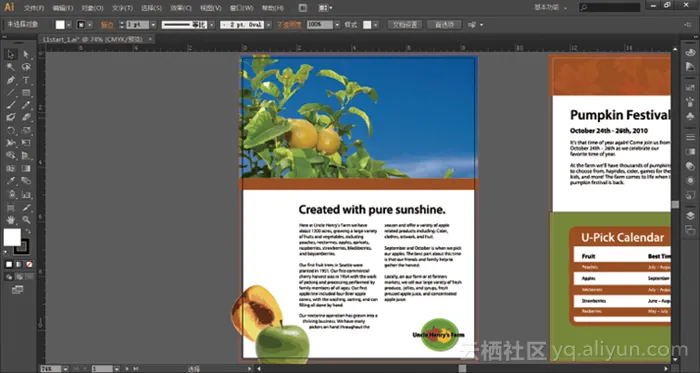Open the stroke color dropdown in control bar

[x=90, y=25]
